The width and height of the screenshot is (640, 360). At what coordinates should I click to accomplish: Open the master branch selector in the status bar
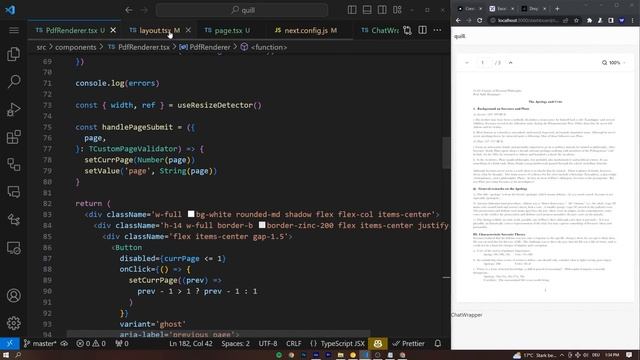[x=40, y=344]
